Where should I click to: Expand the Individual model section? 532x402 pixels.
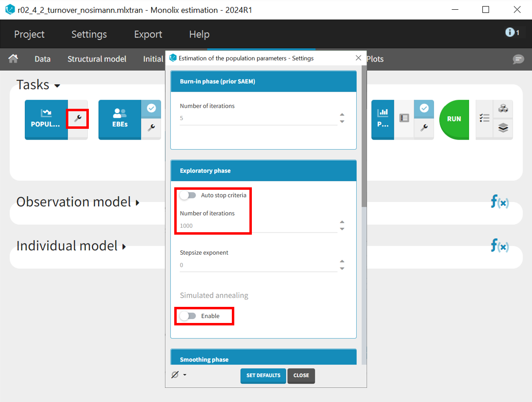124,246
